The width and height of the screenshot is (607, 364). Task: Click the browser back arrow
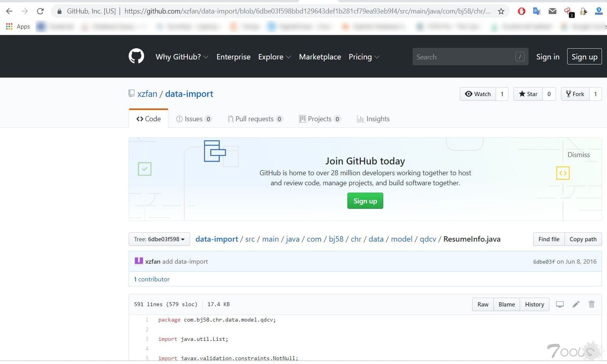(x=9, y=11)
